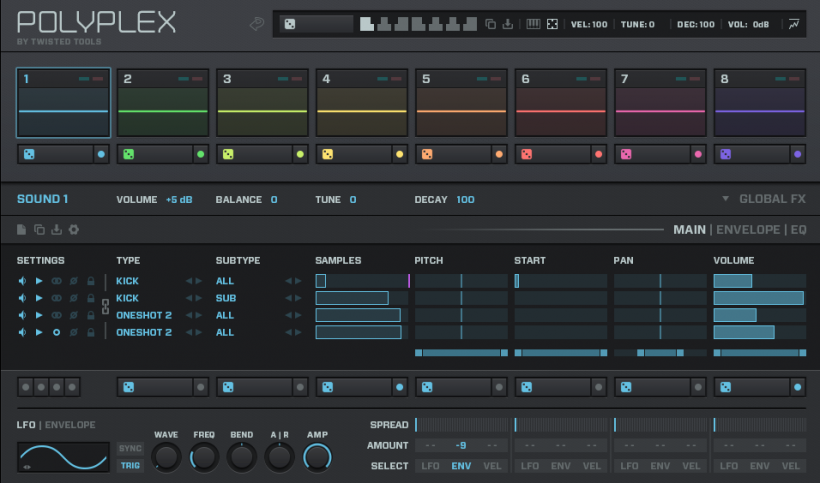This screenshot has width=820, height=483.
Task: Enable the LFO SYNC toggle
Action: tap(131, 448)
